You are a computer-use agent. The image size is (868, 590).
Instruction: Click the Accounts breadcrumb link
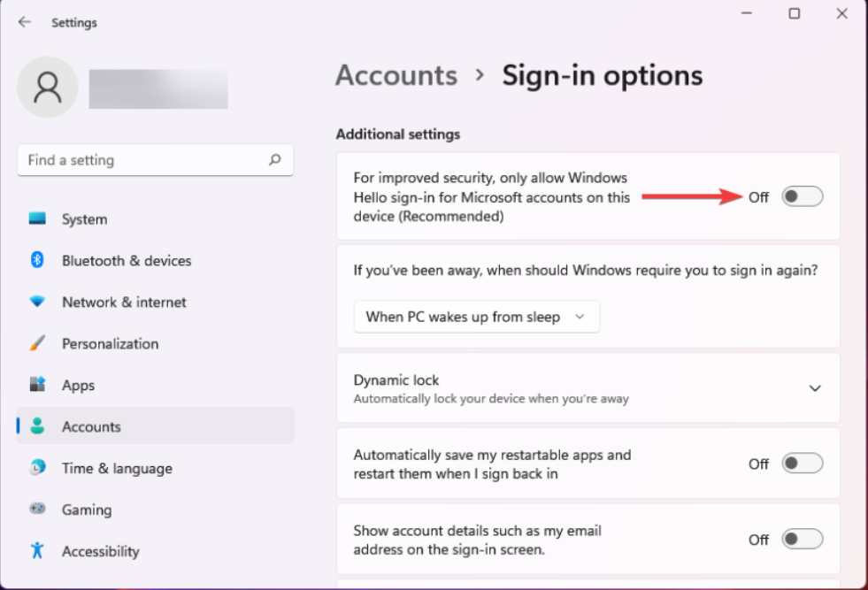coord(396,75)
